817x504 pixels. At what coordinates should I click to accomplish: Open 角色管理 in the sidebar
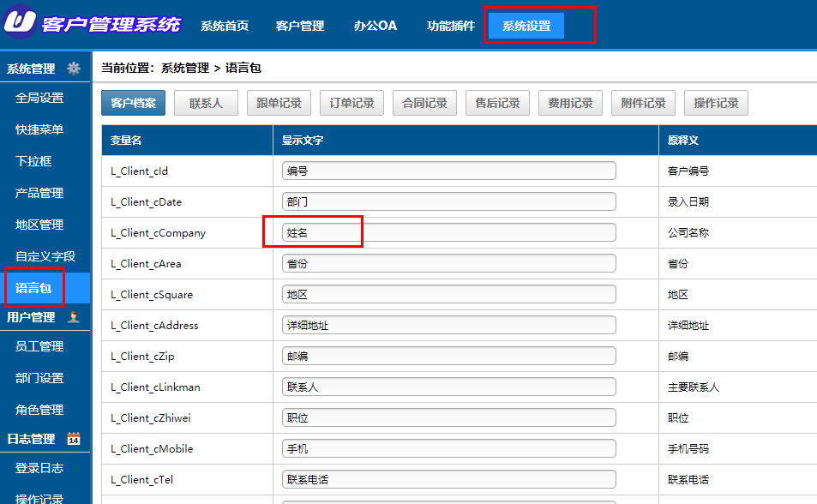click(39, 410)
